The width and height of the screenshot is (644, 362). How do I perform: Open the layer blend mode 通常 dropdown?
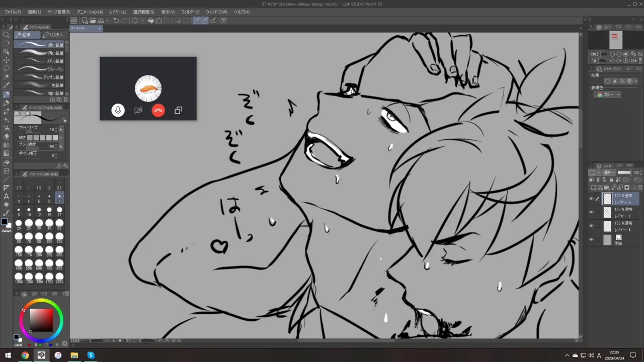coord(608,172)
